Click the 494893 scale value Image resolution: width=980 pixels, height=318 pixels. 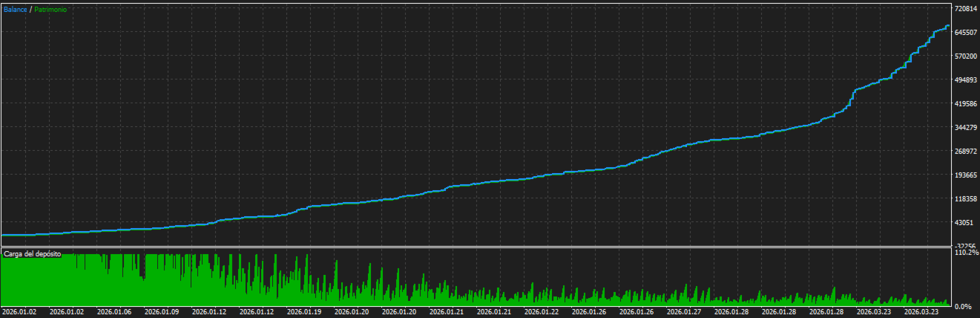click(966, 80)
